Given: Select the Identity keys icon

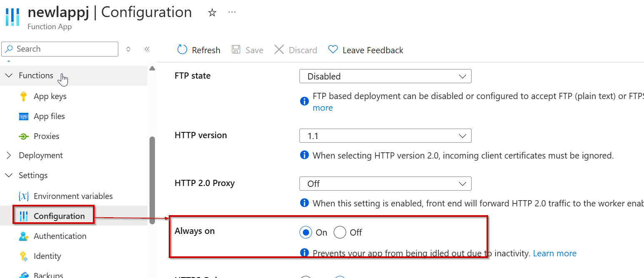Looking at the screenshot, I should pyautogui.click(x=25, y=256).
